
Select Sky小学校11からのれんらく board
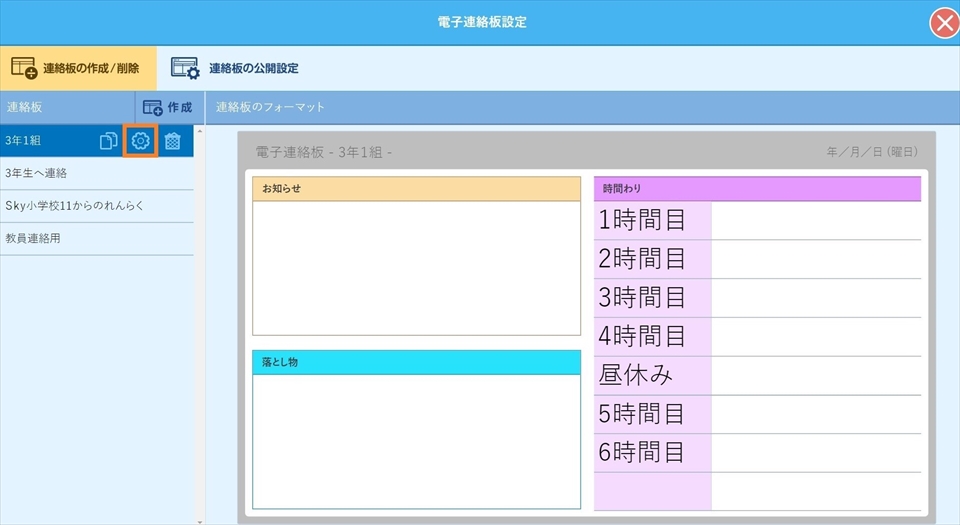(x=97, y=205)
